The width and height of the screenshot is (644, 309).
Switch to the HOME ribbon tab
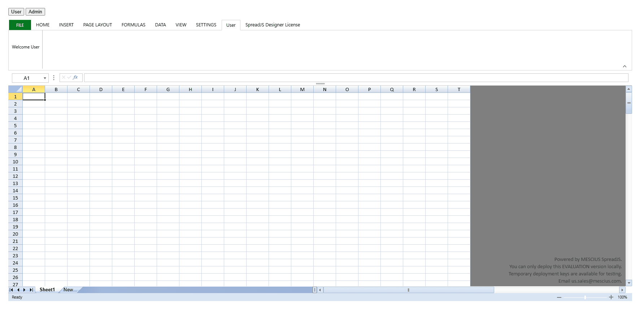point(43,25)
